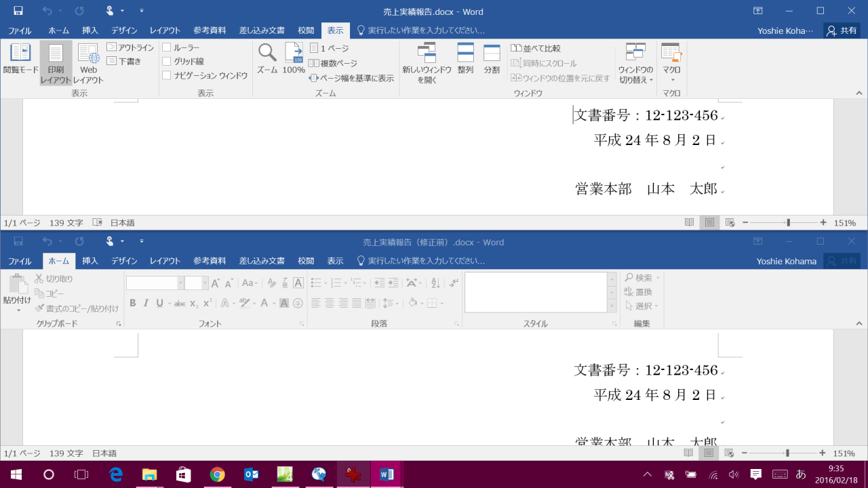Fit page width with ページ幅を基準に表示
The height and width of the screenshot is (488, 868).
click(x=351, y=78)
